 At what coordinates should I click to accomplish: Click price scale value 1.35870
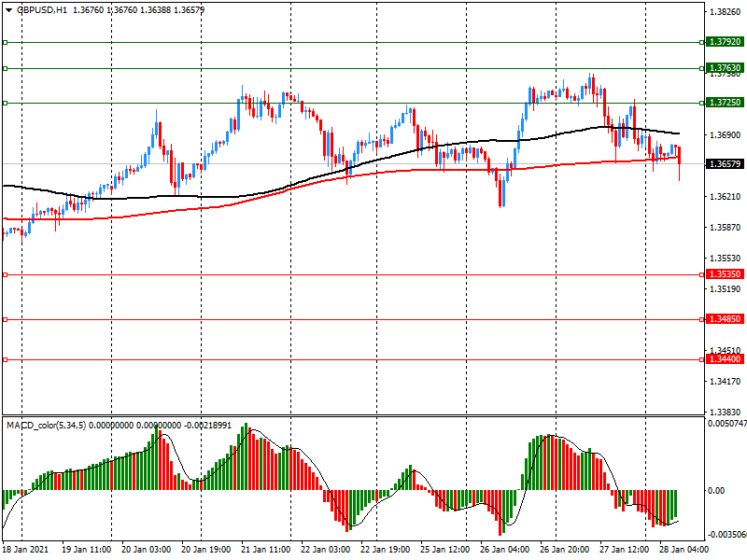click(726, 228)
